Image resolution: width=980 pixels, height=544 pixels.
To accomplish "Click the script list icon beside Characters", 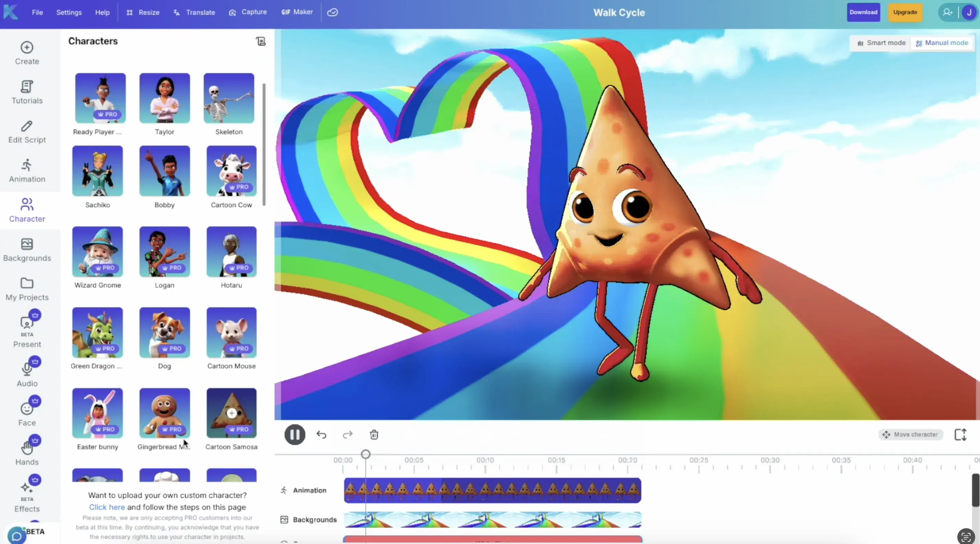I will tap(260, 41).
